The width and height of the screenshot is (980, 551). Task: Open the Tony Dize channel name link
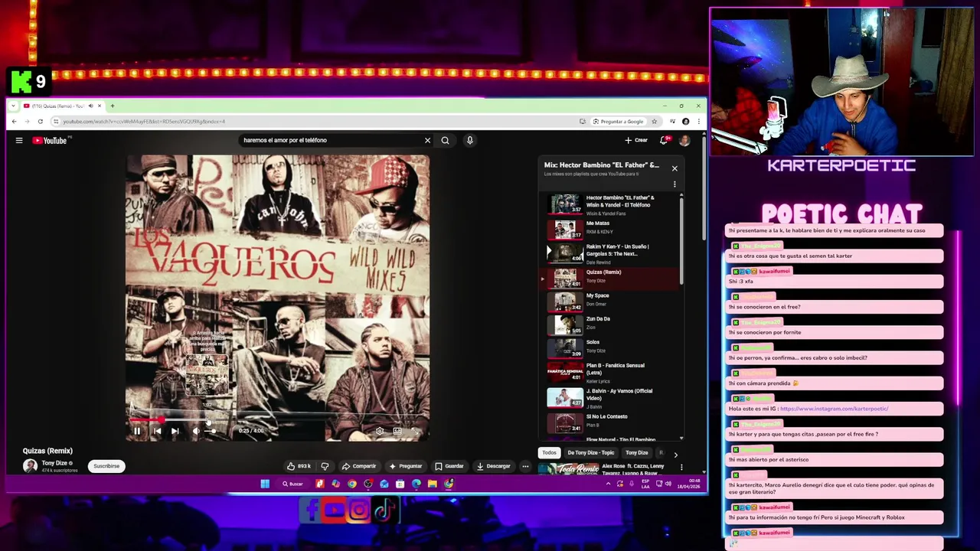pos(54,463)
